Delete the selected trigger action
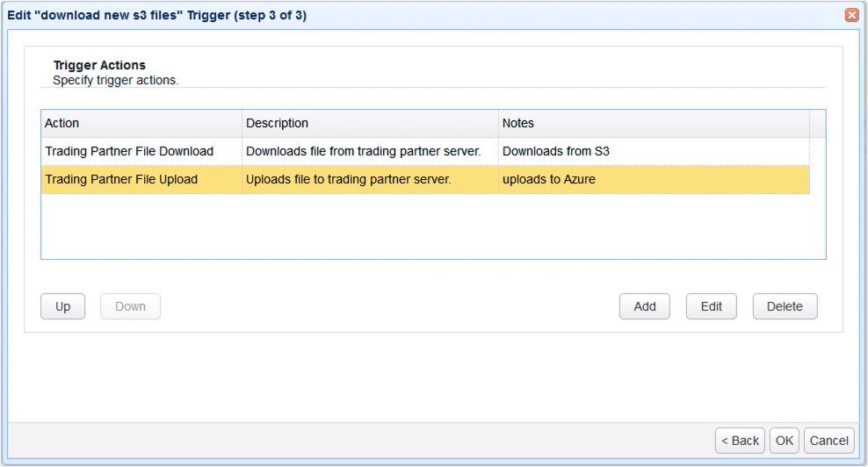Image resolution: width=868 pixels, height=467 pixels. [x=785, y=306]
